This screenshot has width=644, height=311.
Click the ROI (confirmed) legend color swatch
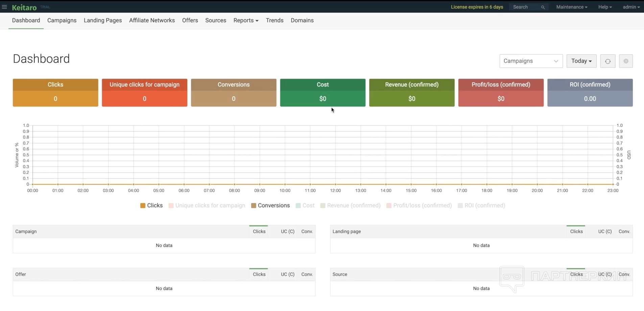pyautogui.click(x=460, y=206)
